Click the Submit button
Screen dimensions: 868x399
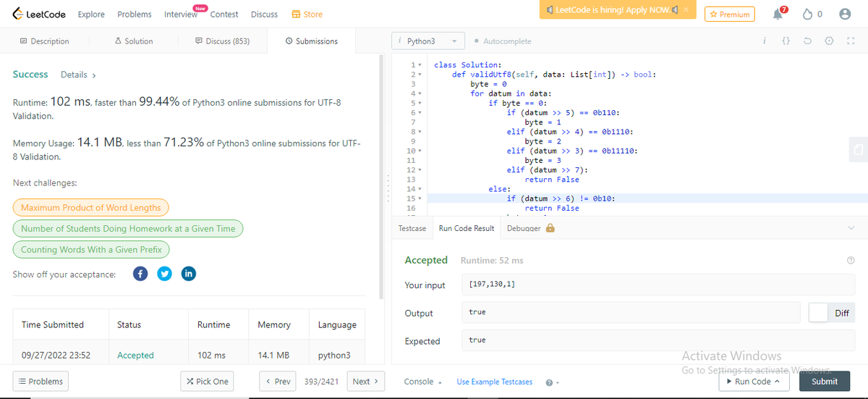coord(825,382)
